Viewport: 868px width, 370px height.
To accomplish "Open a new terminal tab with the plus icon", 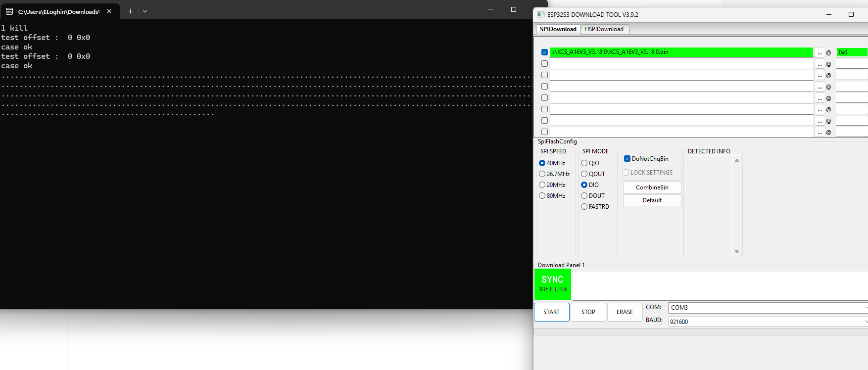I will click(x=130, y=11).
